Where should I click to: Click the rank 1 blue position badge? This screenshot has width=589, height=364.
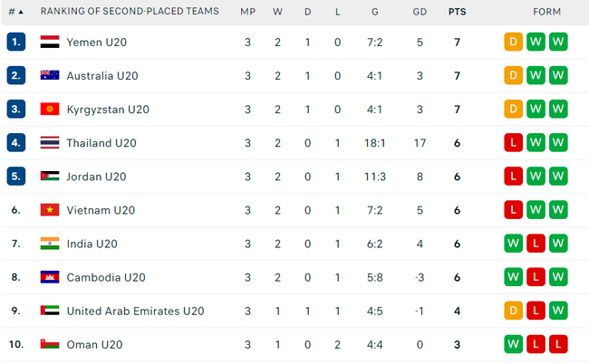pos(15,43)
